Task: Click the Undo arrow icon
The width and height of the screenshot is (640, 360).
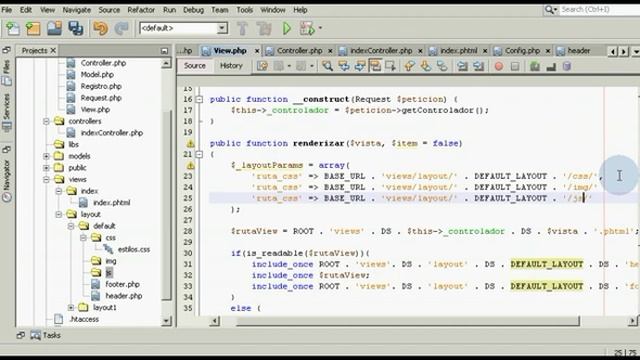Action: [100, 28]
